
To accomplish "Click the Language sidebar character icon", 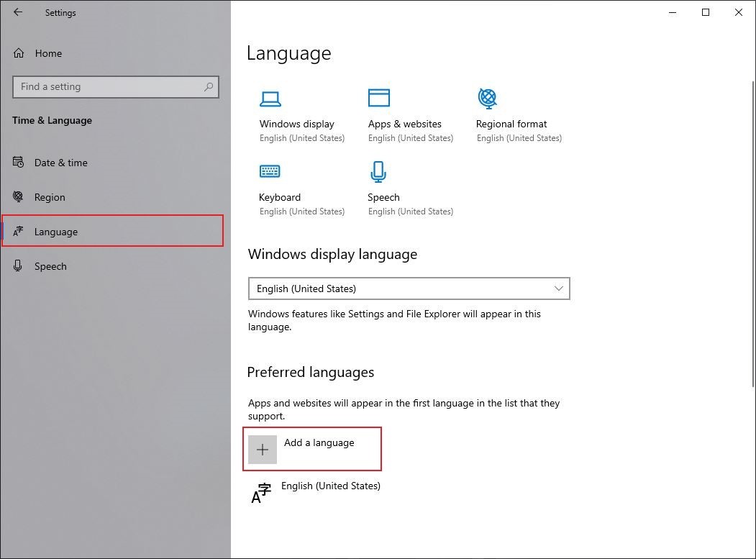I will pos(18,231).
